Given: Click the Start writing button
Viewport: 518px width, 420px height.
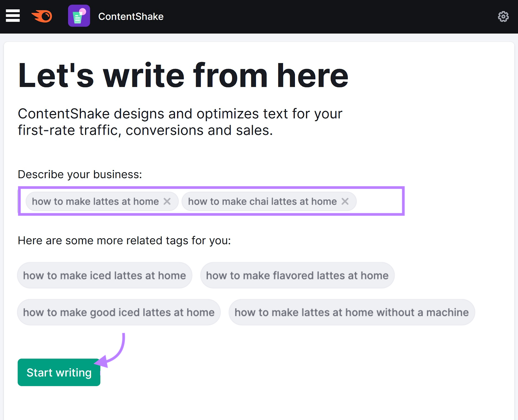Looking at the screenshot, I should tap(59, 372).
